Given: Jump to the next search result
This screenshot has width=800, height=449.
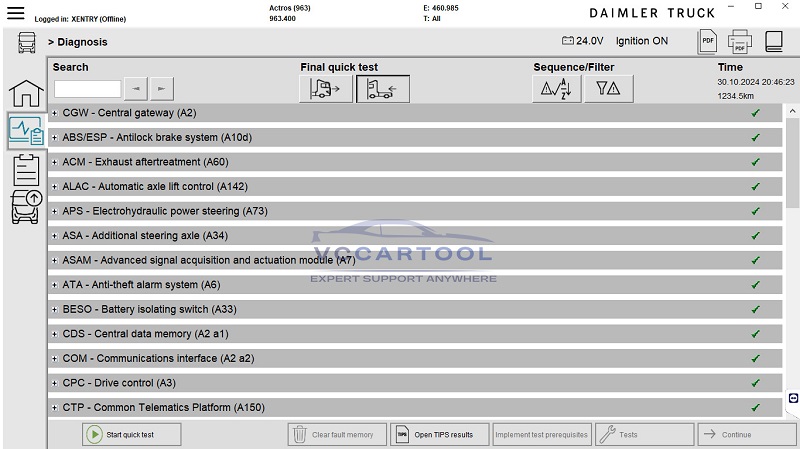Looking at the screenshot, I should point(162,89).
